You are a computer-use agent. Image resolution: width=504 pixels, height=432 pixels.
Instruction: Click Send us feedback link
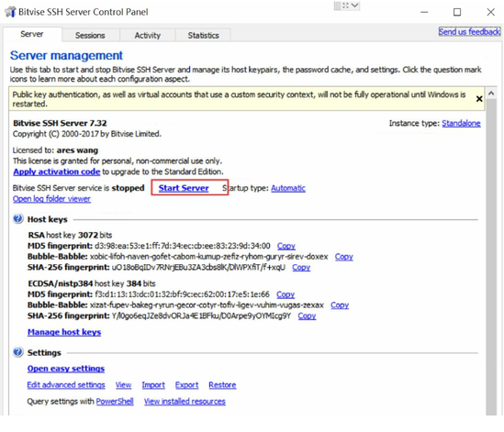pyautogui.click(x=469, y=31)
